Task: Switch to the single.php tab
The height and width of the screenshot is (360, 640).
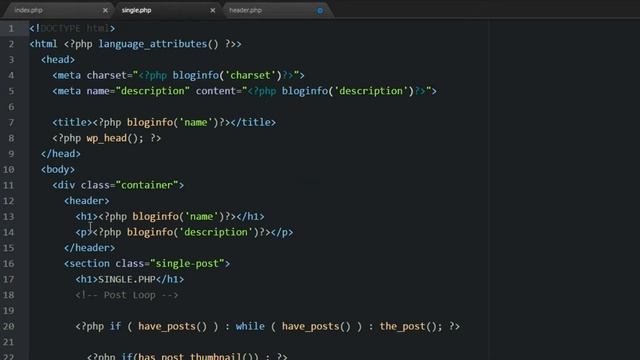Action: (x=136, y=10)
